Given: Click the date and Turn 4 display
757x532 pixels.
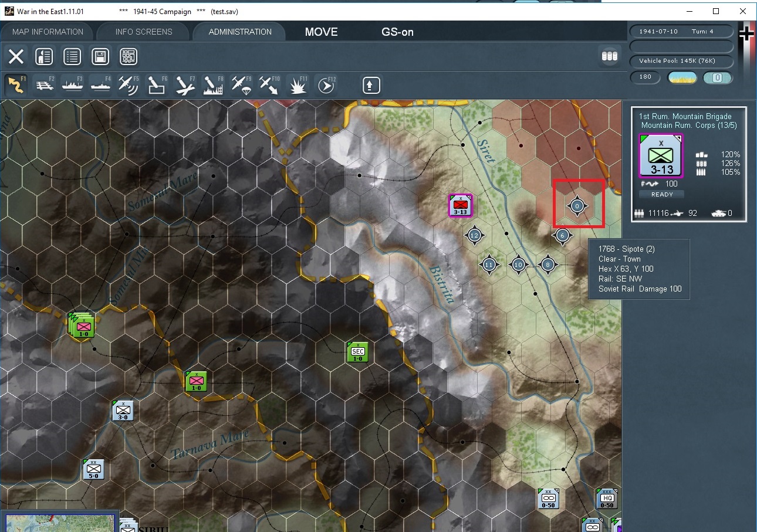Looking at the screenshot, I should point(681,32).
